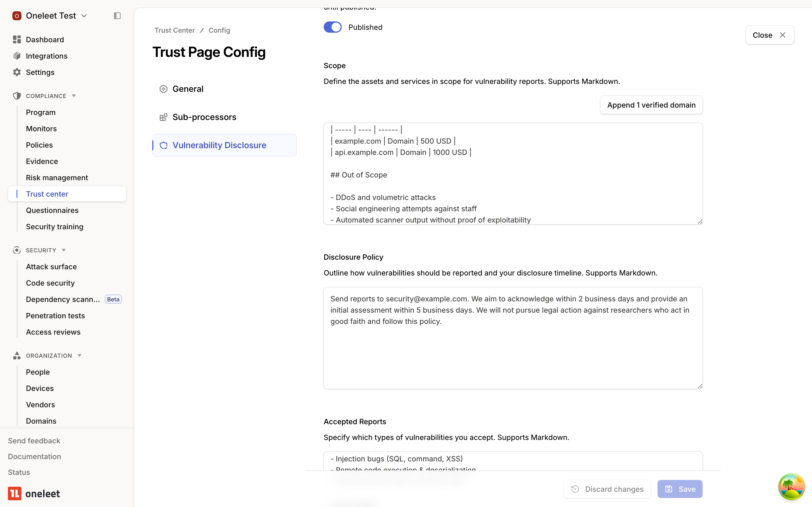Image resolution: width=812 pixels, height=507 pixels.
Task: Switch to the General config tab
Action: 188,88
